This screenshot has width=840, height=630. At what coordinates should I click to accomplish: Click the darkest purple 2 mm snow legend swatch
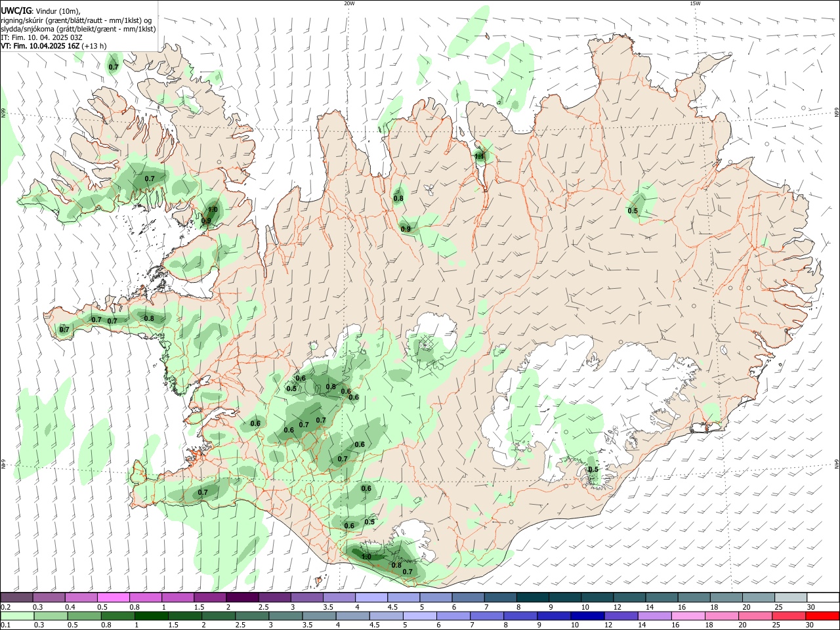click(242, 597)
